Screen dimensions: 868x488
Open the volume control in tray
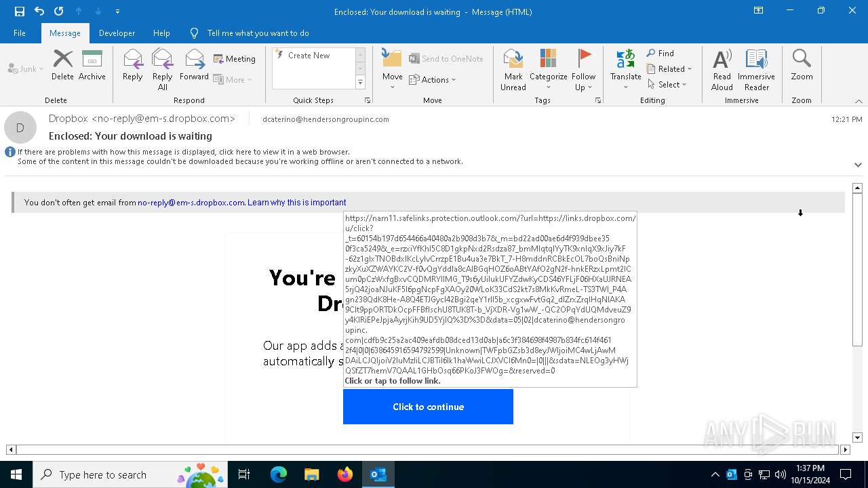tap(781, 474)
